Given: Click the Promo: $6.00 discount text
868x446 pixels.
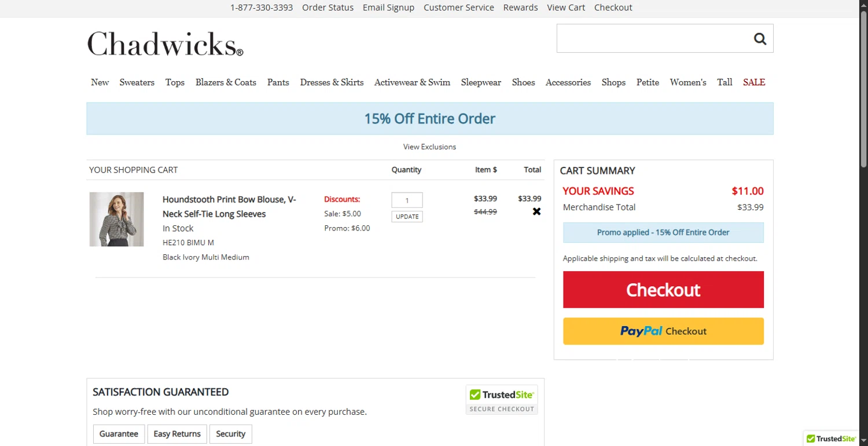Looking at the screenshot, I should pyautogui.click(x=347, y=228).
